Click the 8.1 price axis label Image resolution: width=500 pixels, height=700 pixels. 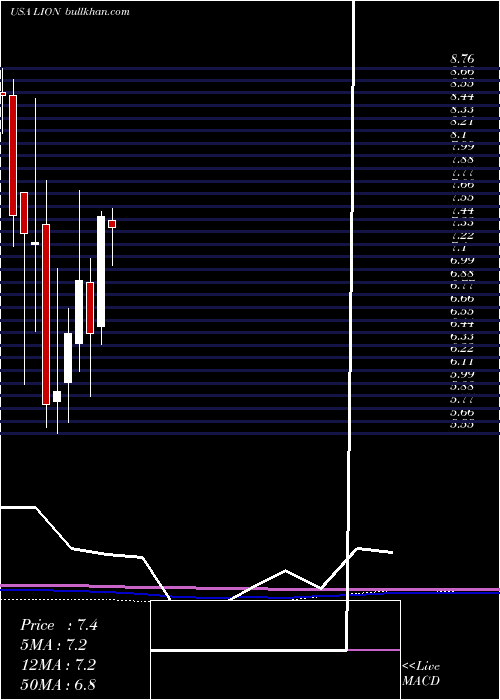[459, 134]
